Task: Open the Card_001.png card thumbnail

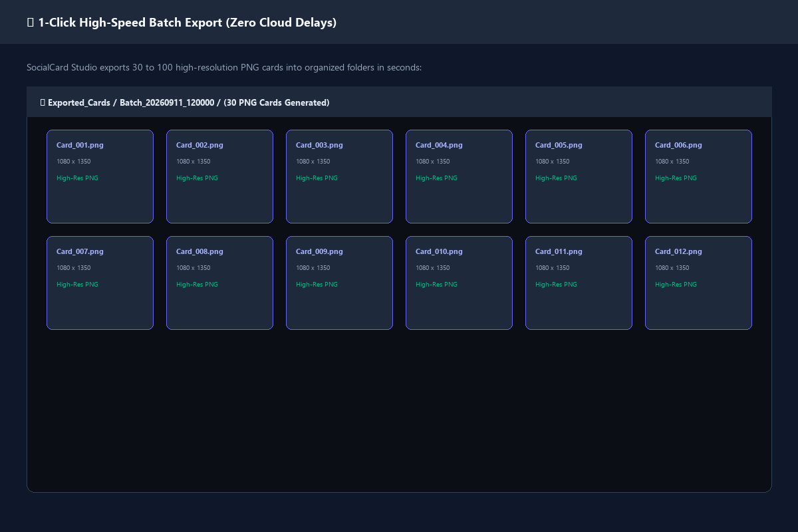Action: click(100, 176)
